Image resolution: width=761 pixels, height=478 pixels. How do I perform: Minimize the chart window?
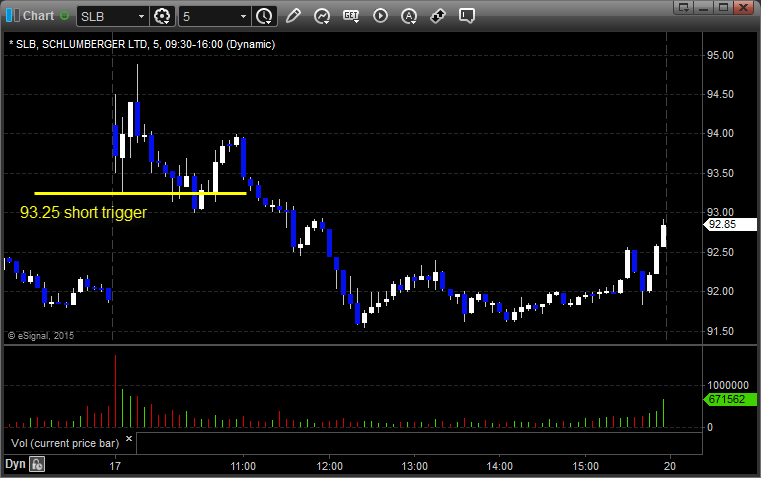click(703, 7)
